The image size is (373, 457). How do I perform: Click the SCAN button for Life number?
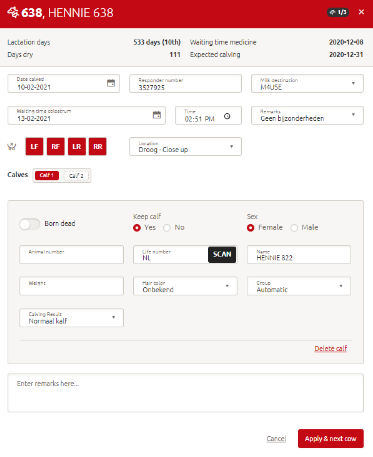[x=222, y=255]
